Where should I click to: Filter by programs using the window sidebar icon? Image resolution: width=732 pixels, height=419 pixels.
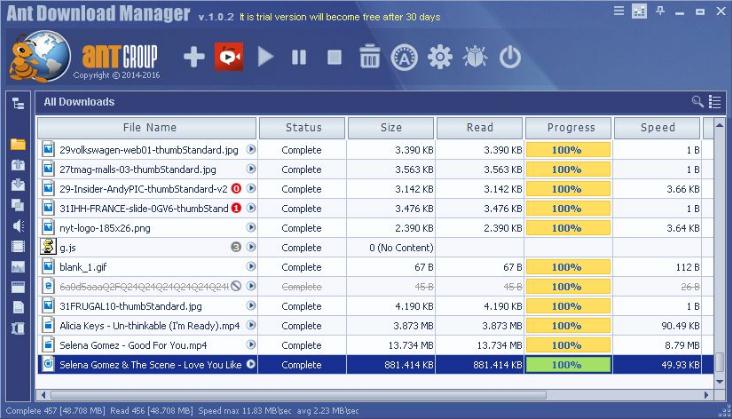18,287
